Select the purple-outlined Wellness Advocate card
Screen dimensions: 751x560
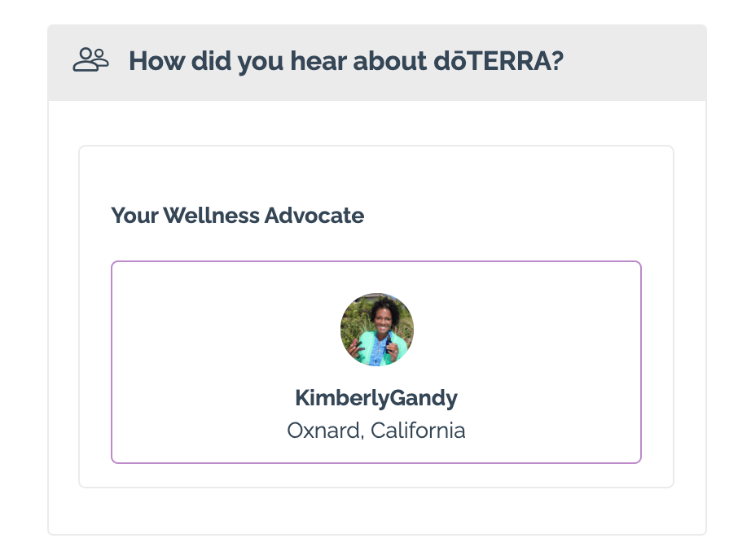coord(376,362)
